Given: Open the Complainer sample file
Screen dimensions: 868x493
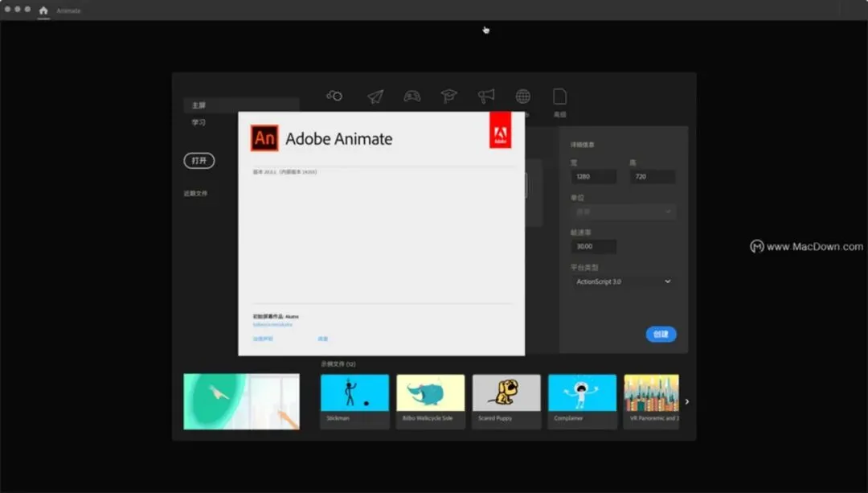Looking at the screenshot, I should 583,401.
